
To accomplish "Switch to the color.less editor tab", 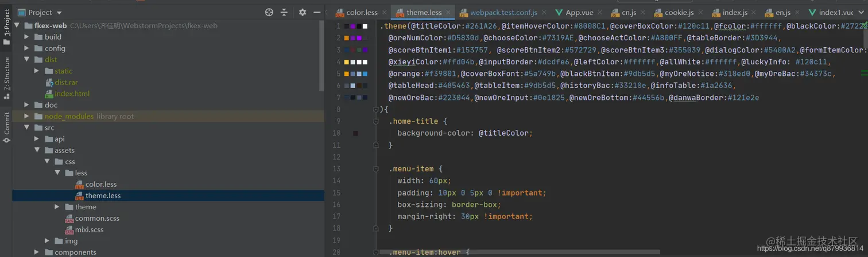I will [362, 12].
